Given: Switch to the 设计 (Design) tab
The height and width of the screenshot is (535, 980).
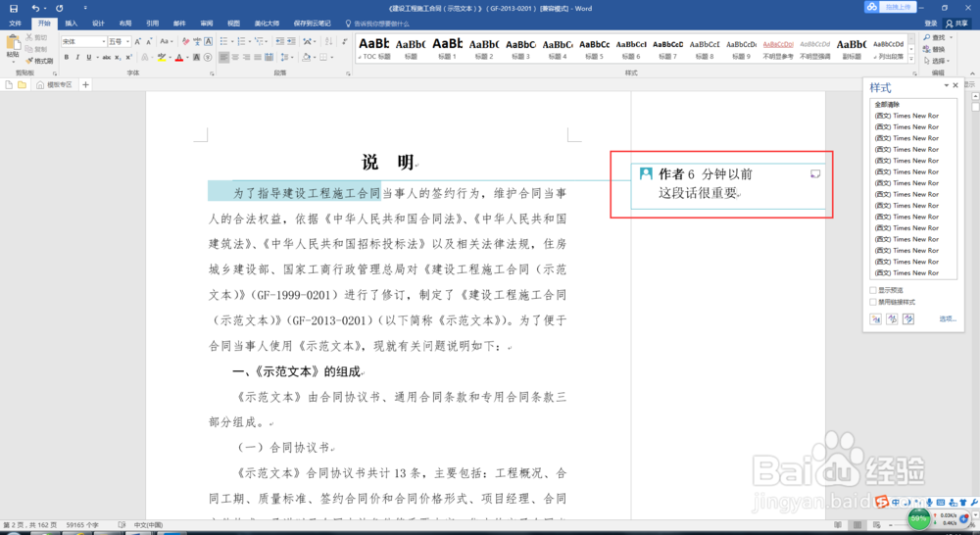Looking at the screenshot, I should tap(98, 24).
